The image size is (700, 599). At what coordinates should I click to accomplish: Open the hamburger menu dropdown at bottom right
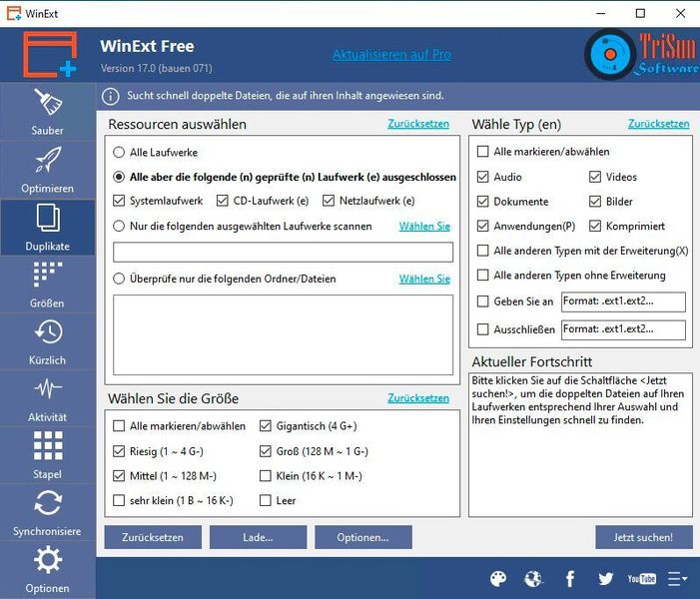[677, 579]
